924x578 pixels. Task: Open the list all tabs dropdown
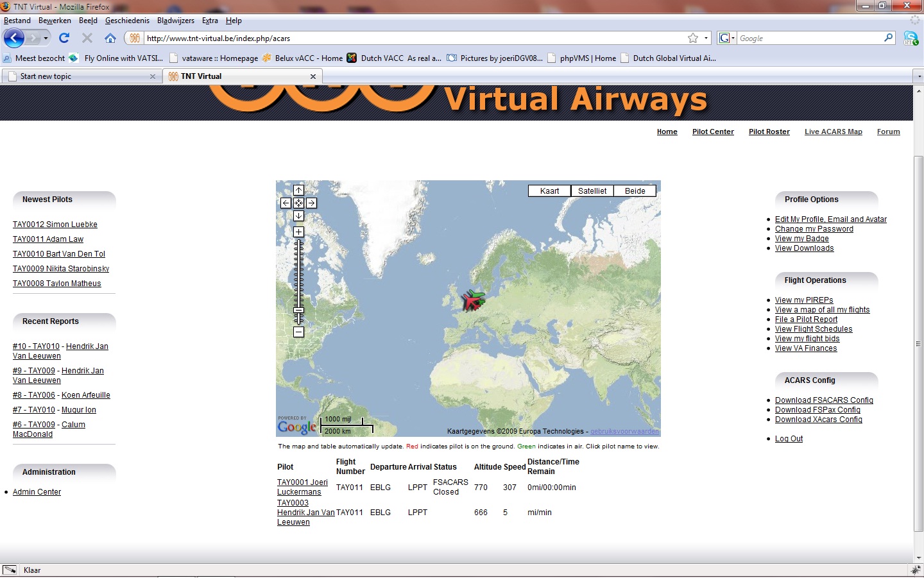[x=918, y=76]
